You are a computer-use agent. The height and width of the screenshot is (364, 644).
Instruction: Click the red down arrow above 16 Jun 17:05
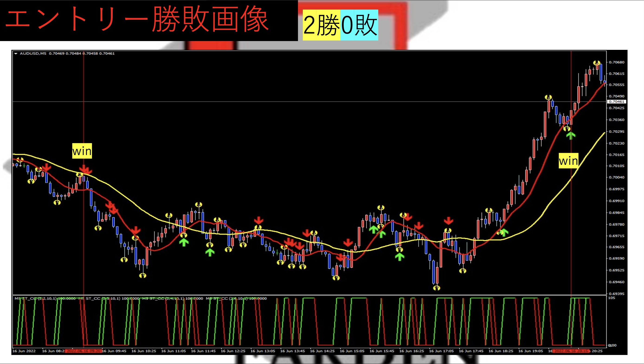(x=448, y=220)
